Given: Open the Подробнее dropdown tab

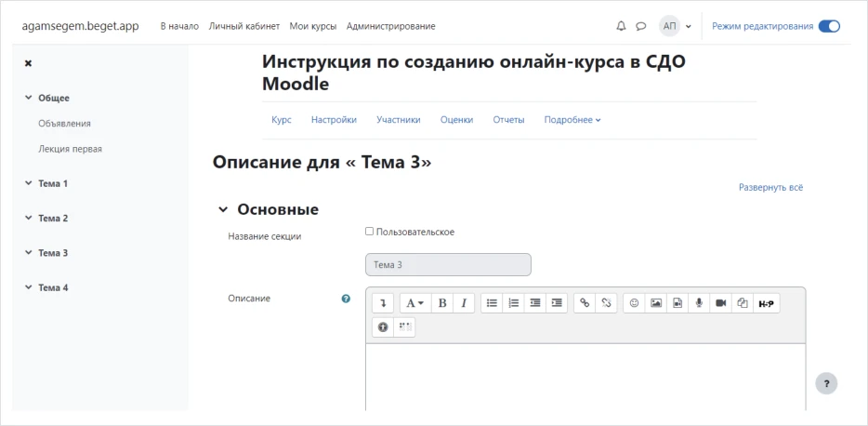Looking at the screenshot, I should pos(572,120).
